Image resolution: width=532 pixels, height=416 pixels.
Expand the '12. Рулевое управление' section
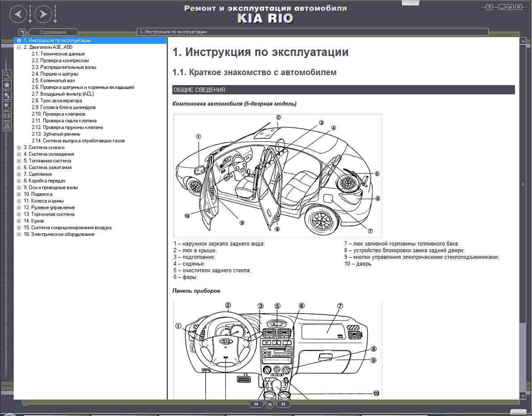point(19,208)
